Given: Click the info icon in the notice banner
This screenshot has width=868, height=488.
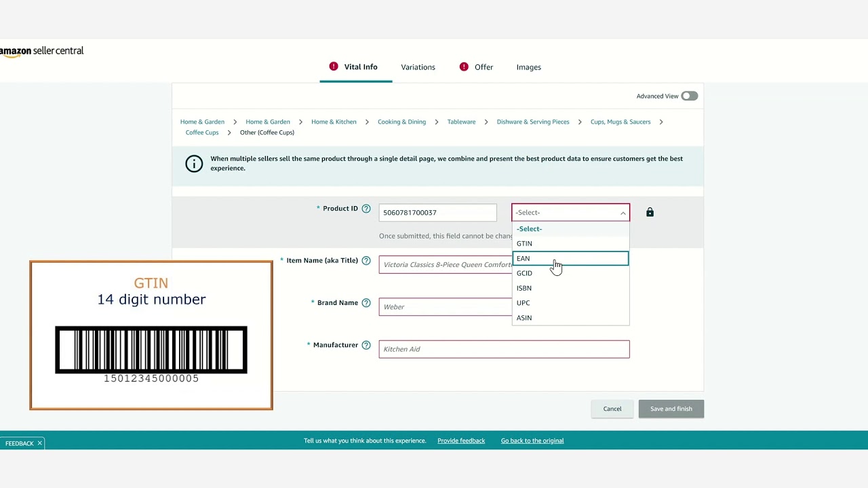Looking at the screenshot, I should coord(194,163).
